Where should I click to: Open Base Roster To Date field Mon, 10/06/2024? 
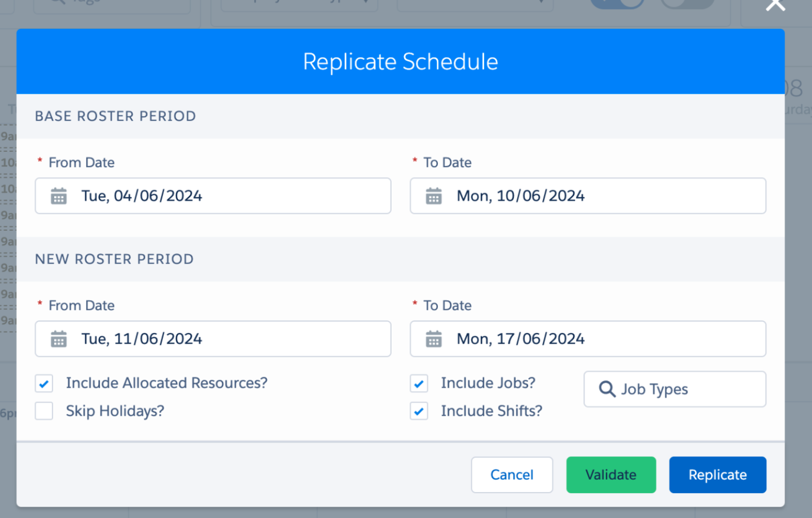pos(588,196)
